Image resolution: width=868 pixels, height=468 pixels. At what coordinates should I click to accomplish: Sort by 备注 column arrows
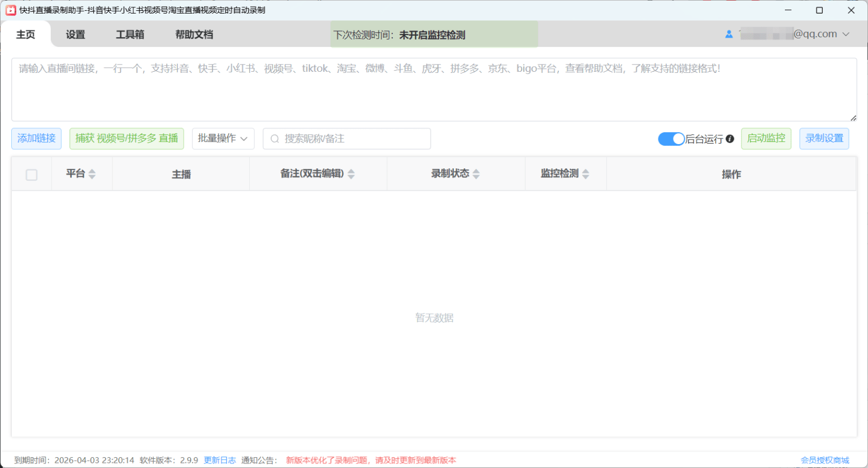351,174
